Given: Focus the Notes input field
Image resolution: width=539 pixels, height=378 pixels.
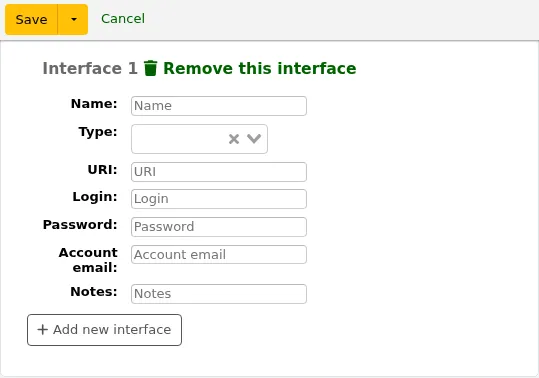Looking at the screenshot, I should (x=219, y=294).
